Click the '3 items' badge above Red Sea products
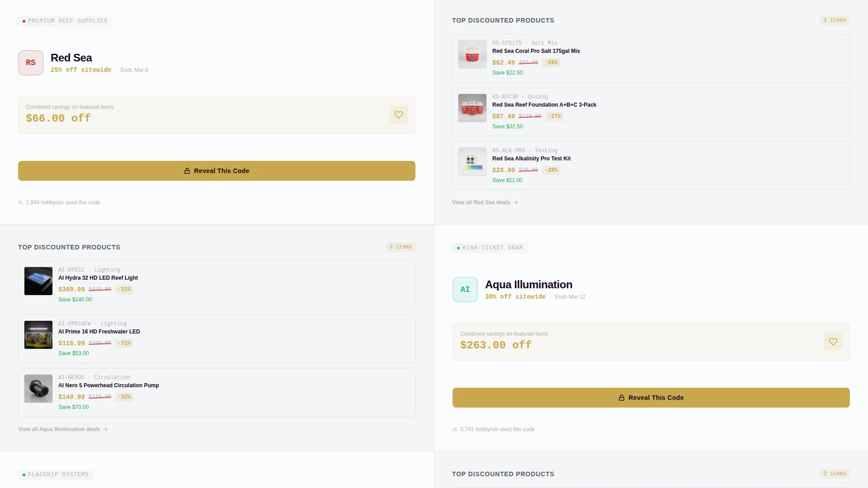Viewport: 868px width, 488px height. click(835, 20)
